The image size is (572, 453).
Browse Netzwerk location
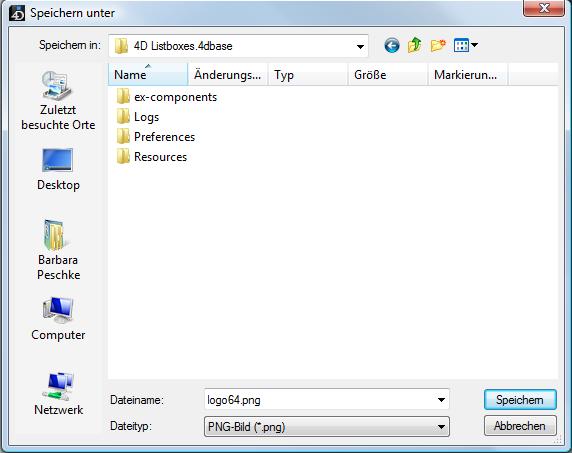pos(58,394)
